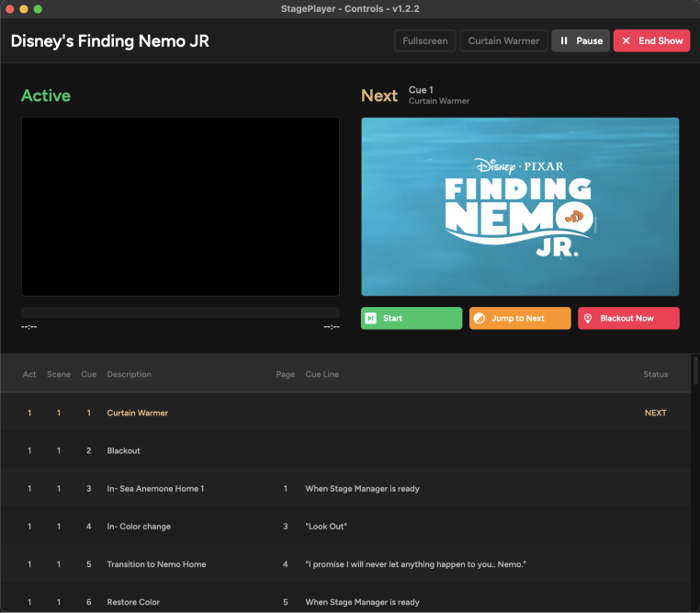The image size is (700, 613).
Task: Click the orange Jump to Next label
Action: (x=518, y=318)
